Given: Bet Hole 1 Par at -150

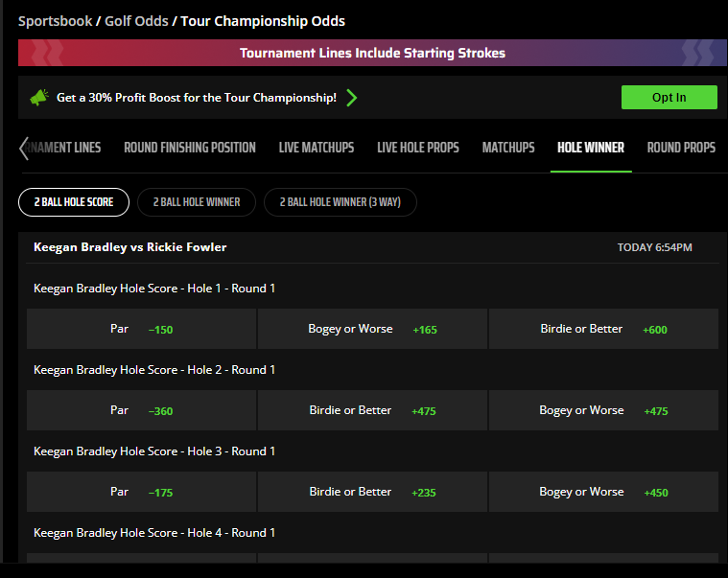Looking at the screenshot, I should pos(142,329).
